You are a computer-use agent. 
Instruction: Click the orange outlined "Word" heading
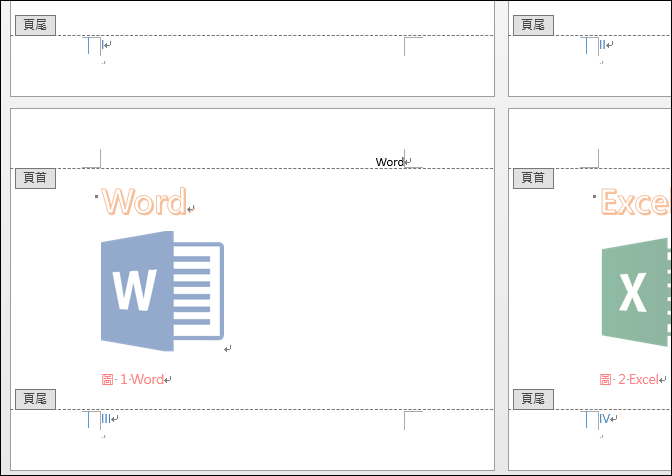tap(144, 201)
